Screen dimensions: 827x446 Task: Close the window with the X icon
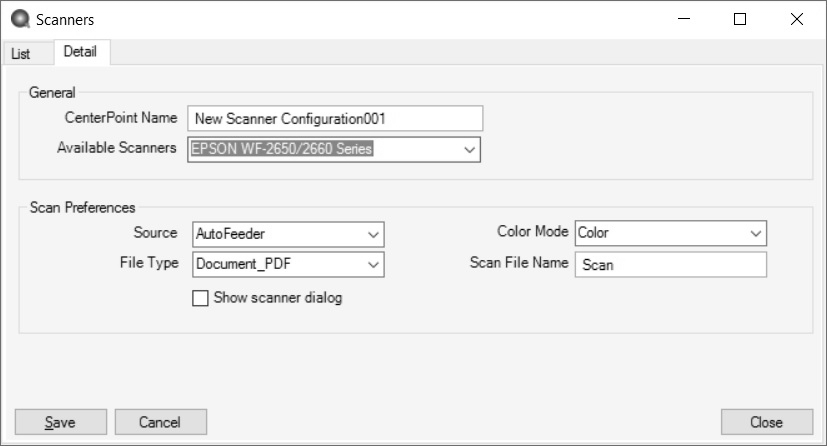(796, 19)
